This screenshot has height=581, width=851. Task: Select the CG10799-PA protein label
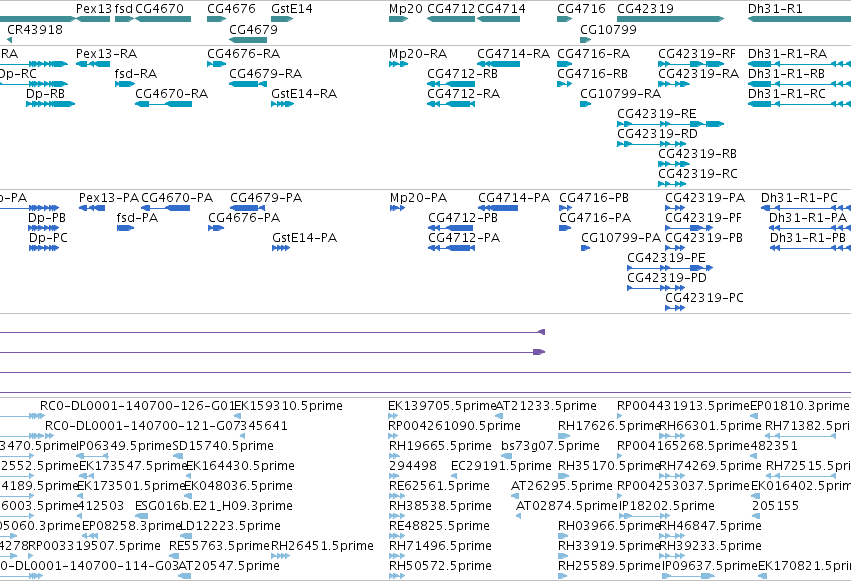click(x=621, y=238)
